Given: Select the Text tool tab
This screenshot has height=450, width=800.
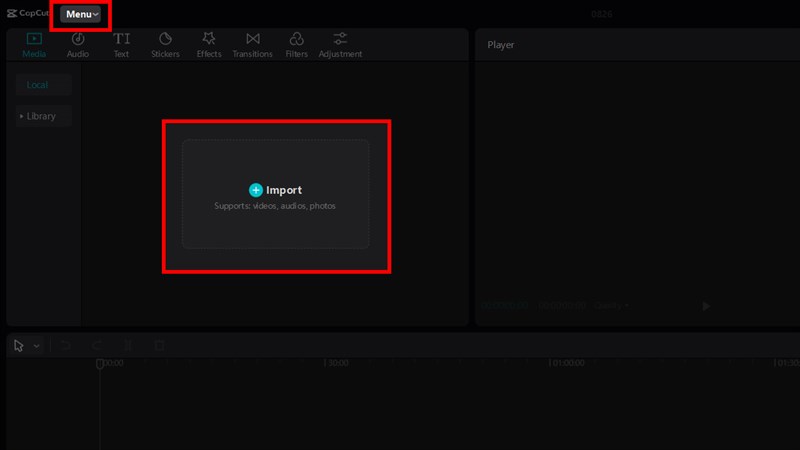Looking at the screenshot, I should (121, 44).
